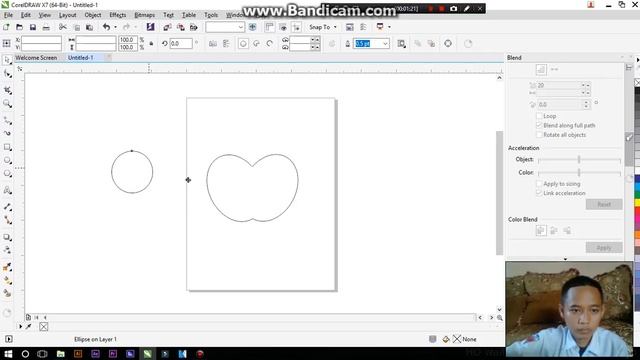Select the Pie shape ellipse option
This screenshot has width=640, height=360.
point(256,44)
